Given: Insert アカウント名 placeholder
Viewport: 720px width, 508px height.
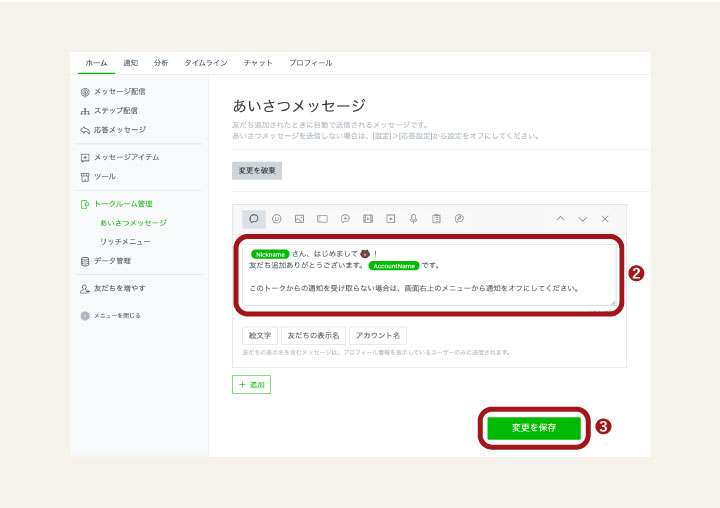Looking at the screenshot, I should (x=378, y=336).
